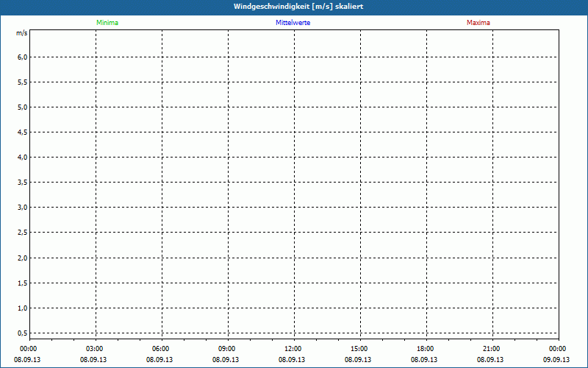Click the 5,5 y-axis value
This screenshot has width=588, height=368.
[x=23, y=82]
